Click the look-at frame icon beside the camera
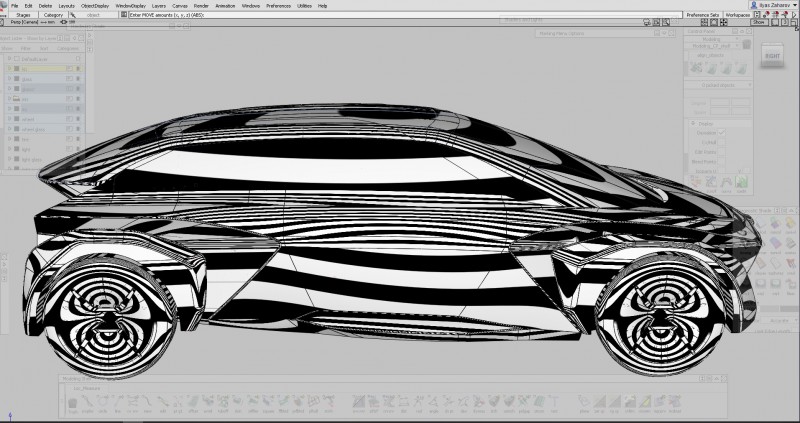The image size is (800, 423). [x=656, y=22]
